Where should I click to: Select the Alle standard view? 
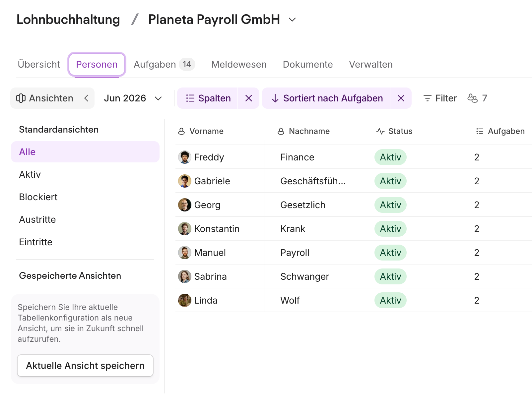point(85,152)
